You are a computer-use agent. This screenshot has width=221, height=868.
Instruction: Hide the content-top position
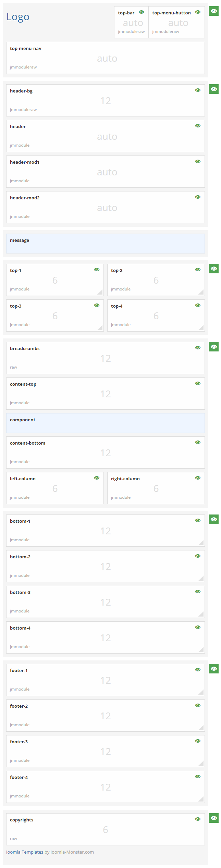pyautogui.click(x=198, y=383)
